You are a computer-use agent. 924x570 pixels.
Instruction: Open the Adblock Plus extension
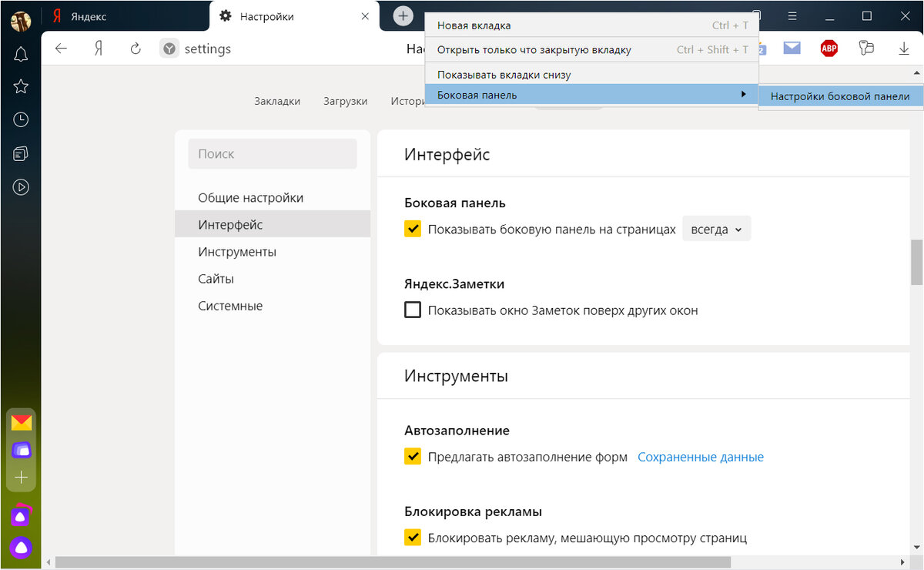(829, 49)
